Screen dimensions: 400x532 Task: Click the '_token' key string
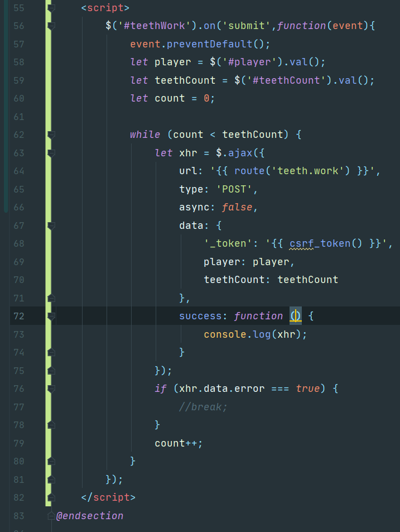click(228, 243)
